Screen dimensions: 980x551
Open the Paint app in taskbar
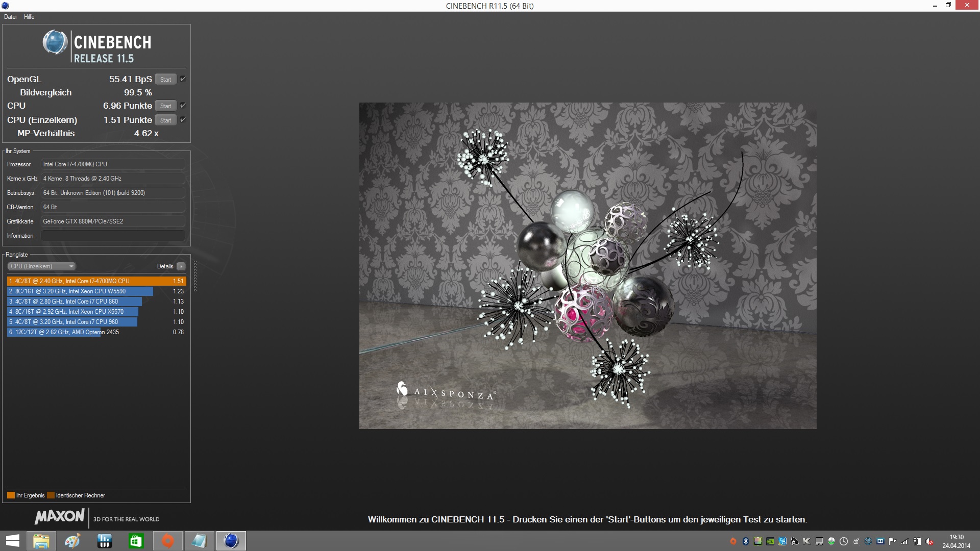[x=72, y=541]
